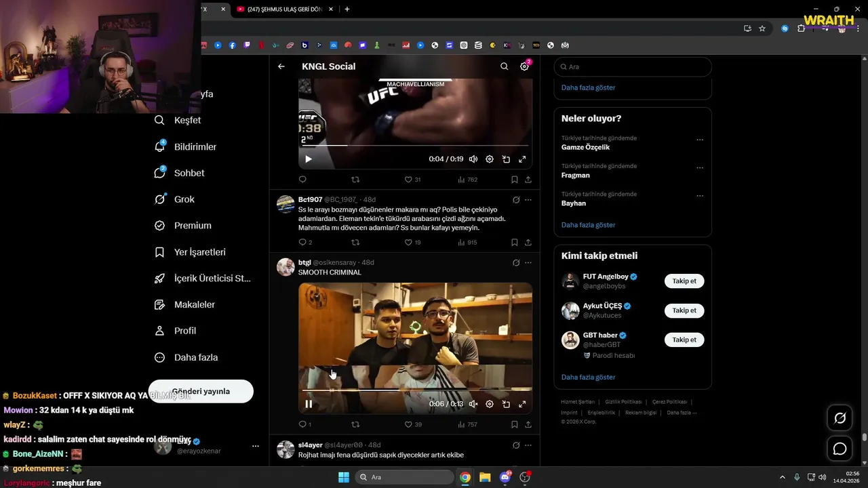Fullscreen the UFC video

coord(522,159)
